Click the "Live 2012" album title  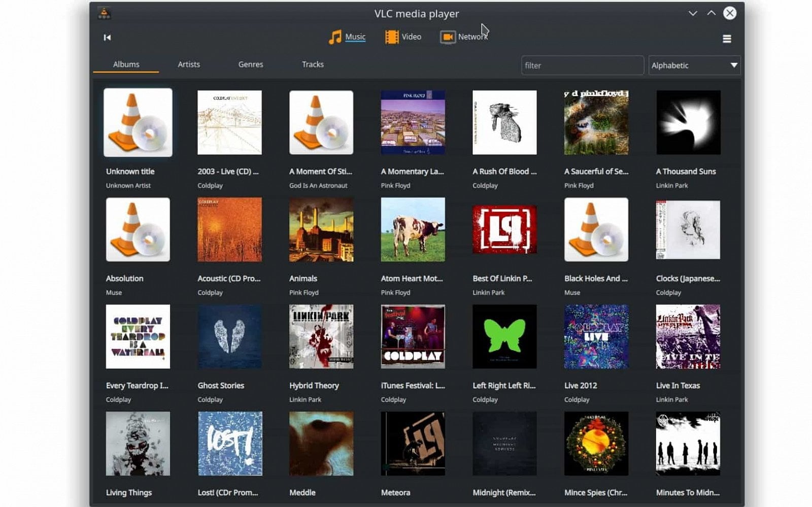coord(581,386)
